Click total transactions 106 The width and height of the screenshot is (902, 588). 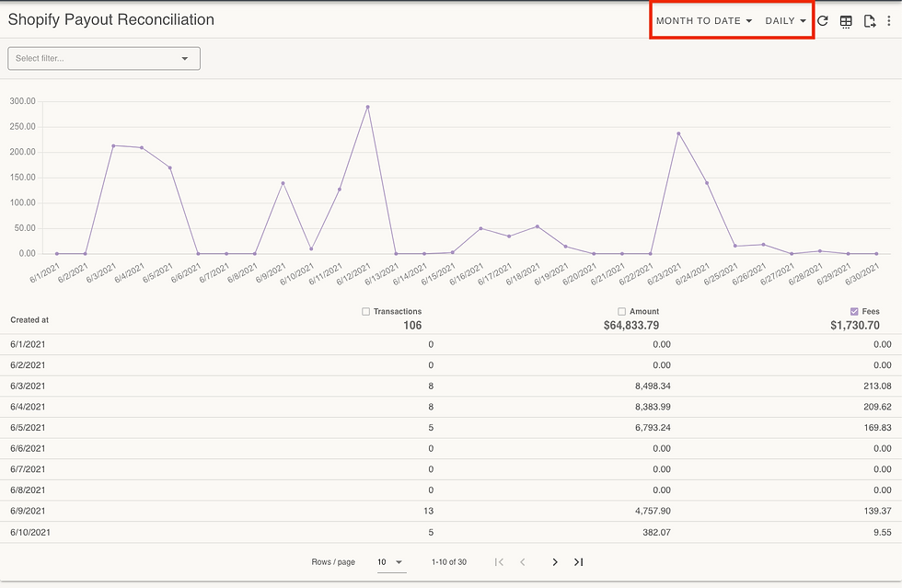tap(412, 326)
